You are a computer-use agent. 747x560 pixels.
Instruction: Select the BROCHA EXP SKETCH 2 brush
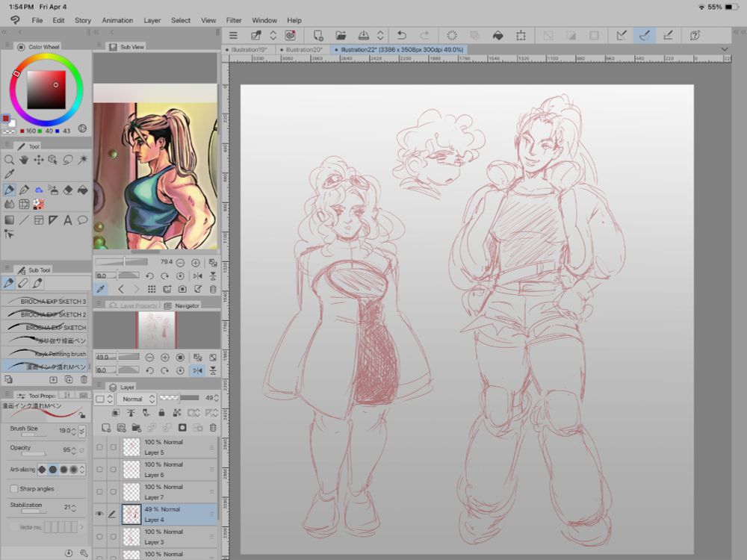click(46, 314)
